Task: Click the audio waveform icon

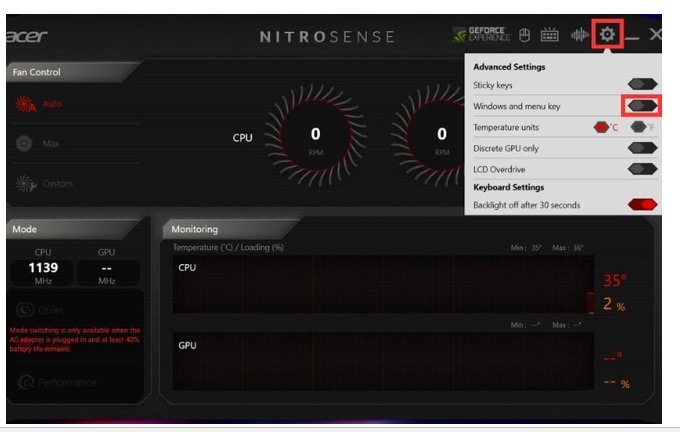Action: [579, 36]
